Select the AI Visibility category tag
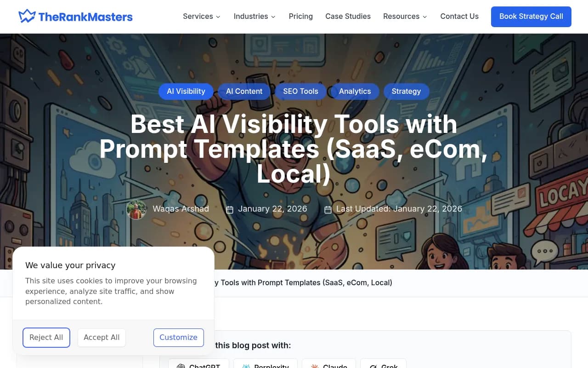This screenshot has height=368, width=588. [186, 91]
